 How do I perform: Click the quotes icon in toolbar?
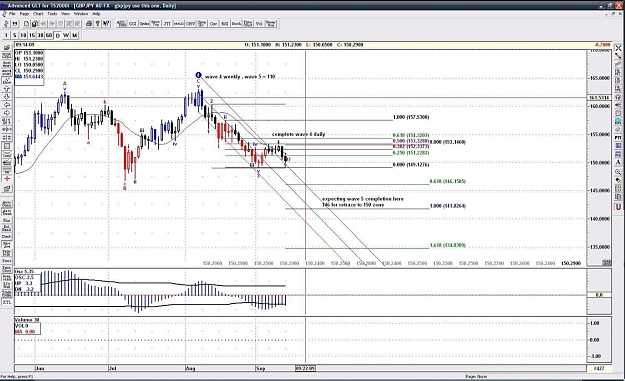(14, 24)
